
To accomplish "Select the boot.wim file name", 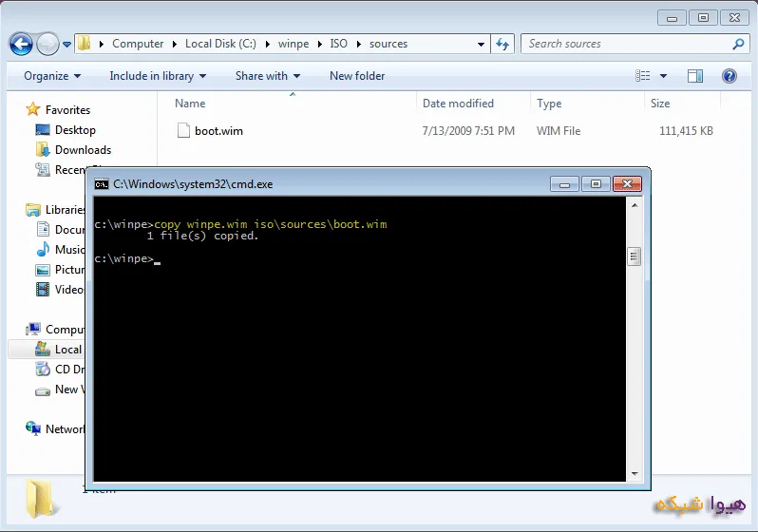I will coord(218,131).
